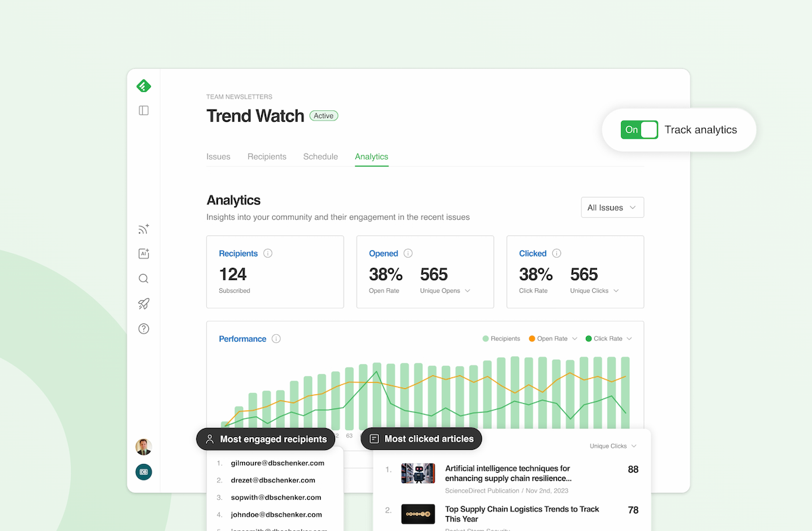The image size is (812, 531).
Task: Open the All Issues dropdown
Action: click(x=612, y=208)
